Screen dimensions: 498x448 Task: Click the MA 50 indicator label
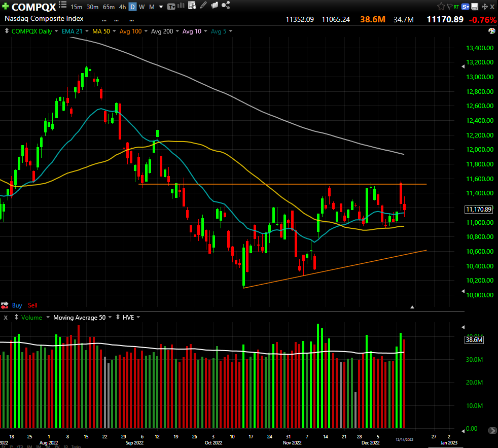point(101,31)
